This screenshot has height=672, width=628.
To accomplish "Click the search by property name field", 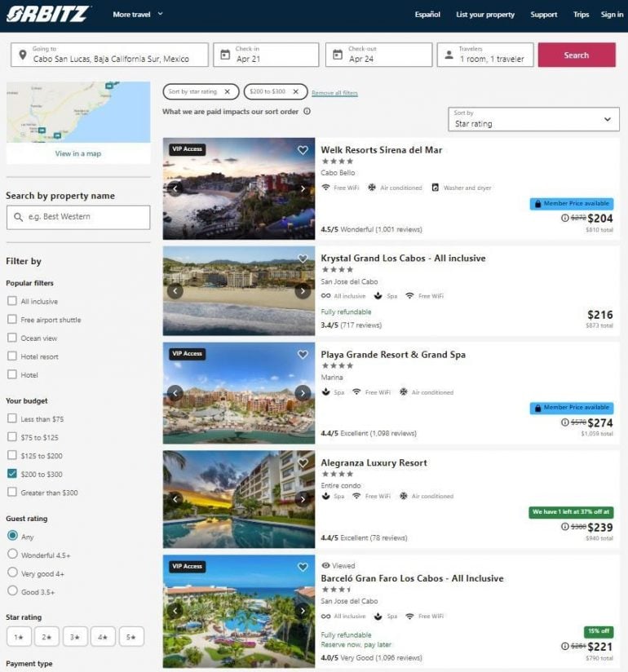I will click(78, 217).
